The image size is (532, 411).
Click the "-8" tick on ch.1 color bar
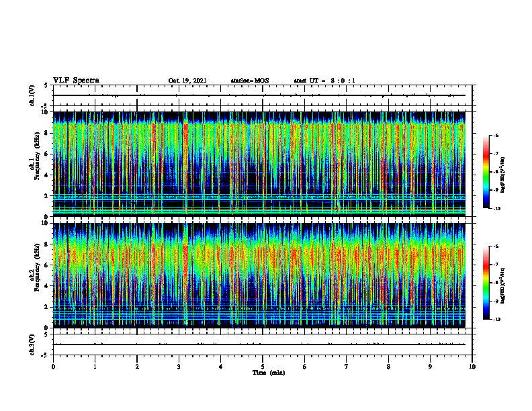pos(496,172)
